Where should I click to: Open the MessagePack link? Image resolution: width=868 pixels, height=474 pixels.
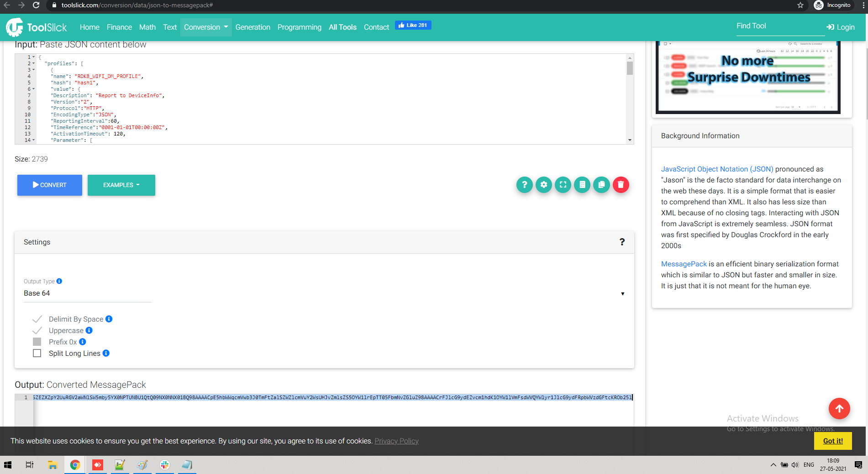tap(684, 264)
